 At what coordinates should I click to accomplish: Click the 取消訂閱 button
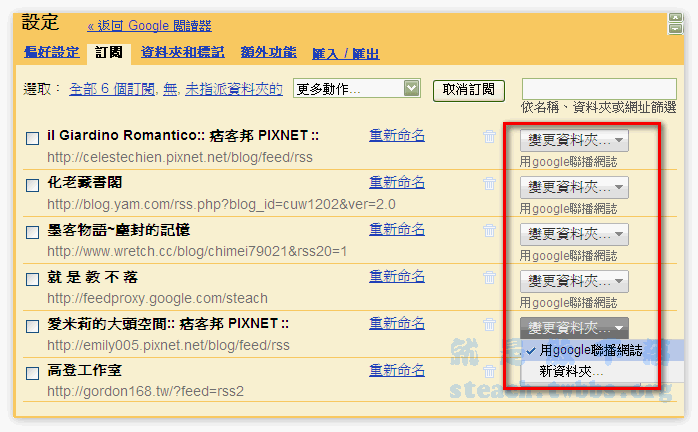pos(469,90)
